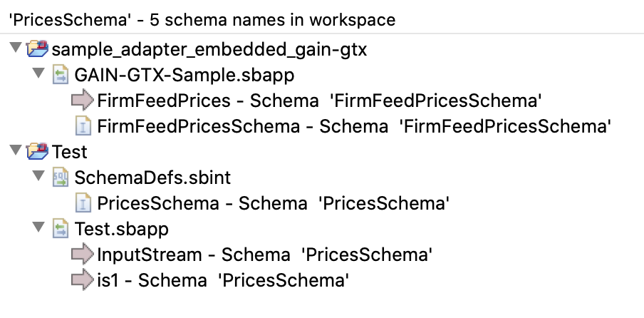The image size is (644, 318).
Task: Click the FirmFeedPrices stream arrow icon
Action: pyautogui.click(x=83, y=101)
